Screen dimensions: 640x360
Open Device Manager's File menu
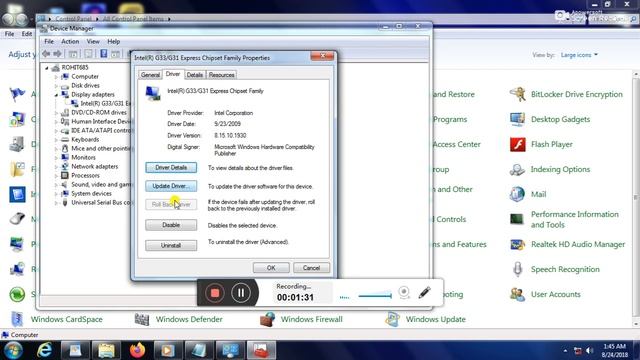click(49, 41)
